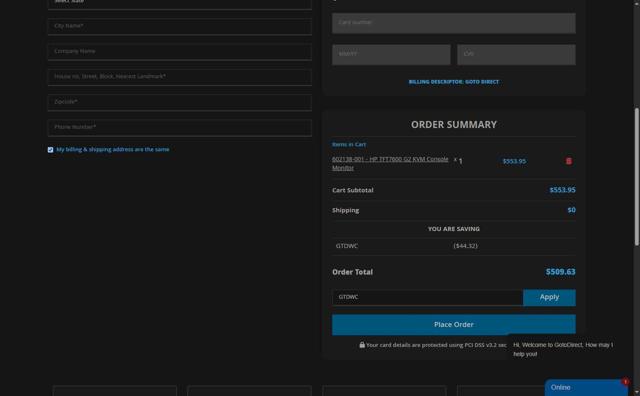Click the GTDWC coupon code field
Viewport: 640px width, 396px height.
427,297
